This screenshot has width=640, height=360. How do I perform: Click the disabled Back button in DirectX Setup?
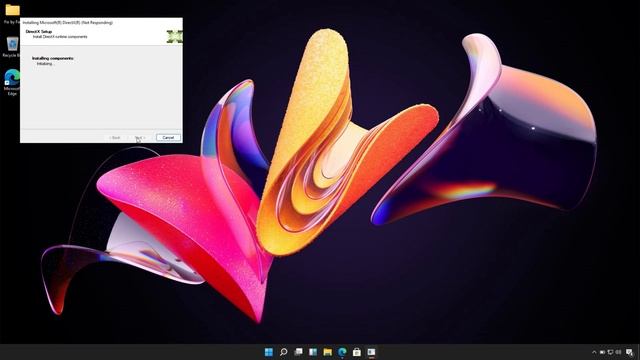pos(116,138)
